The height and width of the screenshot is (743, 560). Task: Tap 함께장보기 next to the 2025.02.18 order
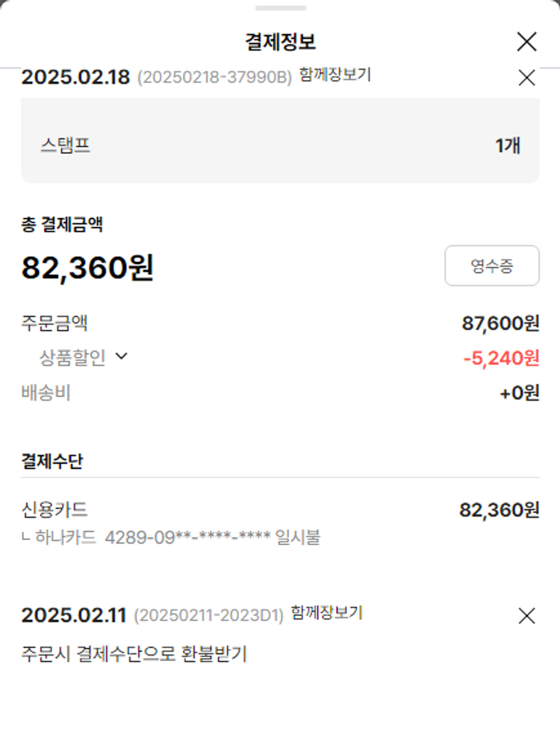(x=335, y=75)
